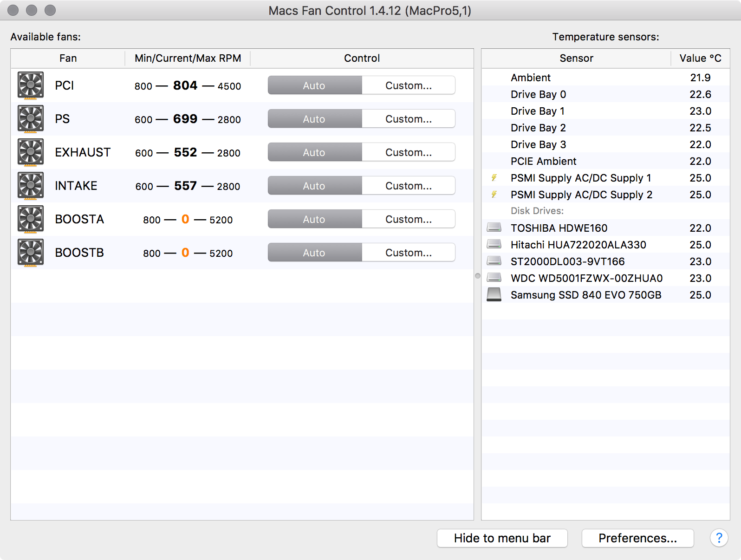Set EXHAUST fan to Auto
Screen dimensions: 741x560
pyautogui.click(x=315, y=152)
